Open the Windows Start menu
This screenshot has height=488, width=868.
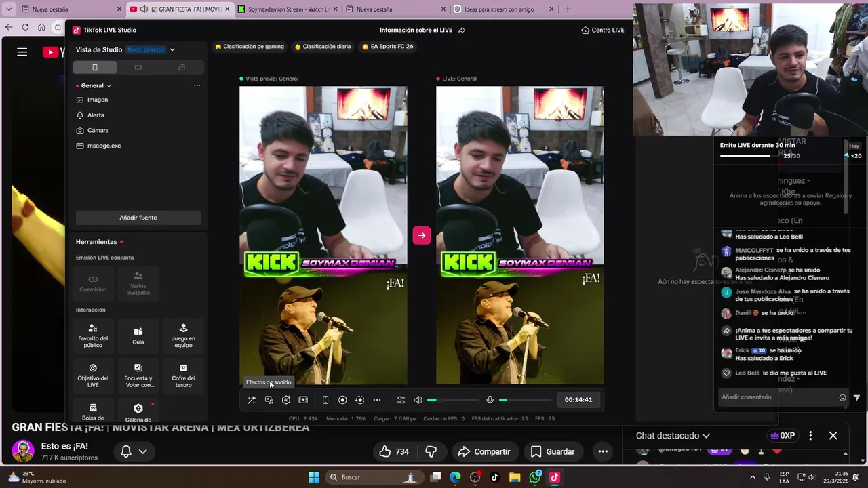point(314,477)
